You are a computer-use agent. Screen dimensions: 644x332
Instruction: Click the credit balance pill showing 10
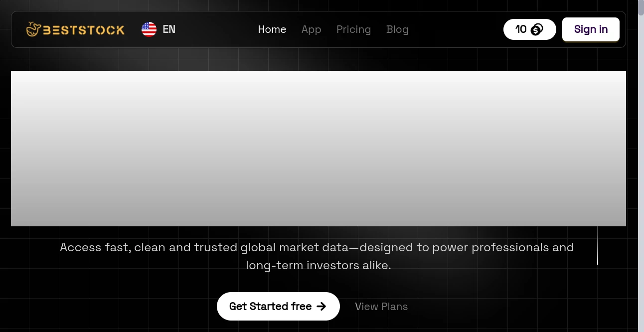pos(529,29)
